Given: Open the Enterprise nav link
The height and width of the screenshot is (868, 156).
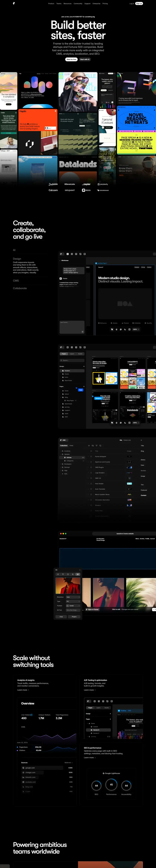Looking at the screenshot, I should (x=97, y=3).
